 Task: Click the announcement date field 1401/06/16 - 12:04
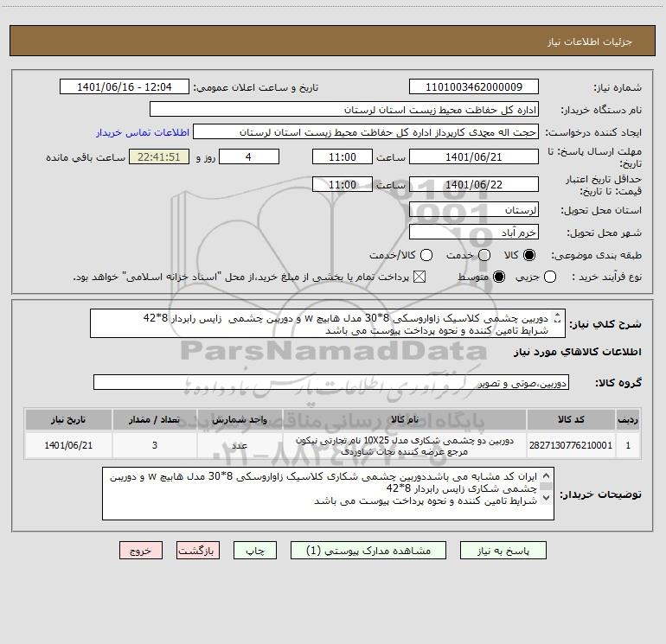[x=125, y=87]
